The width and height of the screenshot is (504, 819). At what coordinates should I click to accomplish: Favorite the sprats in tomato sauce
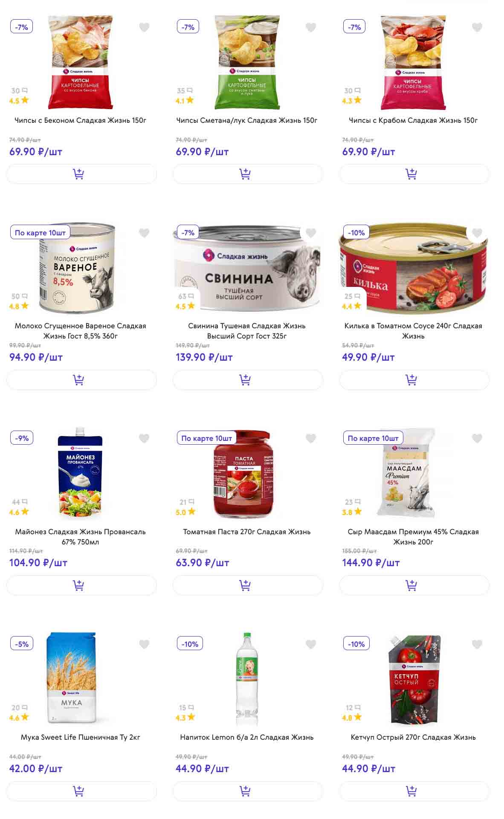[x=477, y=233]
